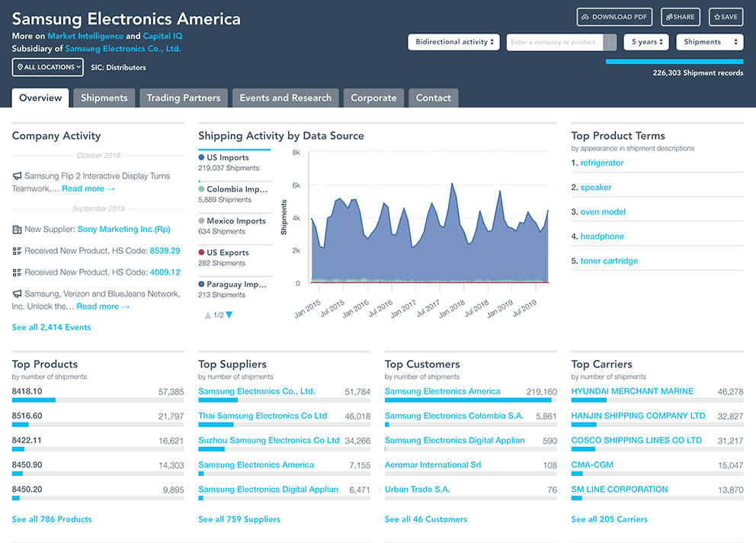Image resolution: width=756 pixels, height=543 pixels.
Task: Open HS Code 4009.12 link
Action: 165,273
